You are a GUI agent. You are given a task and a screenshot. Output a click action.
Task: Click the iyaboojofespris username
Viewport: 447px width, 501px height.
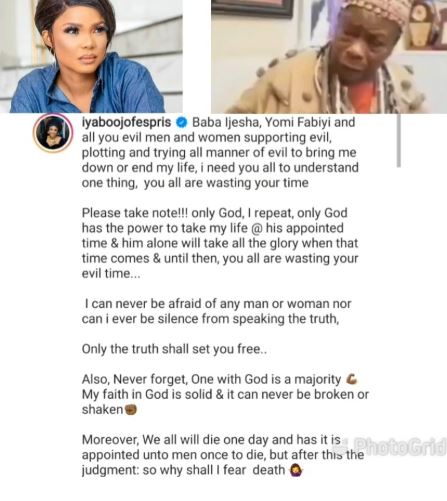coord(126,123)
